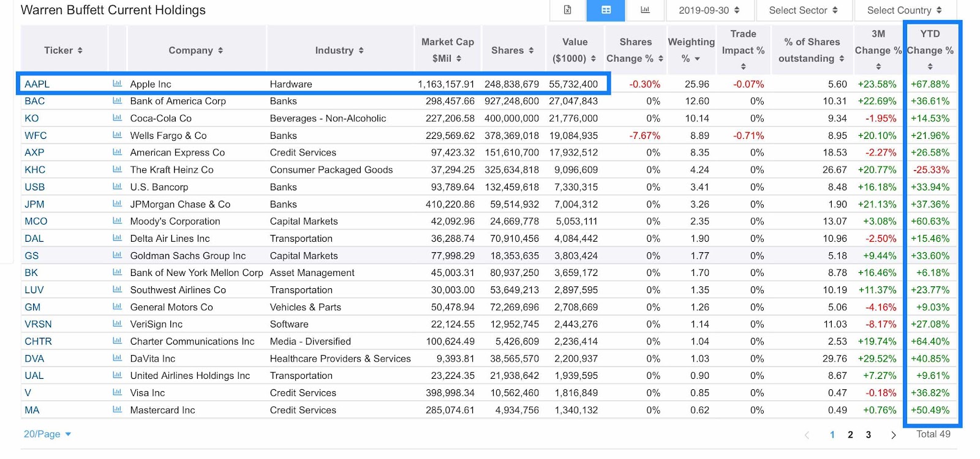Viewport: 980px width, 459px height.
Task: Open the chart icon for United Airlines Holdings
Action: point(117,375)
